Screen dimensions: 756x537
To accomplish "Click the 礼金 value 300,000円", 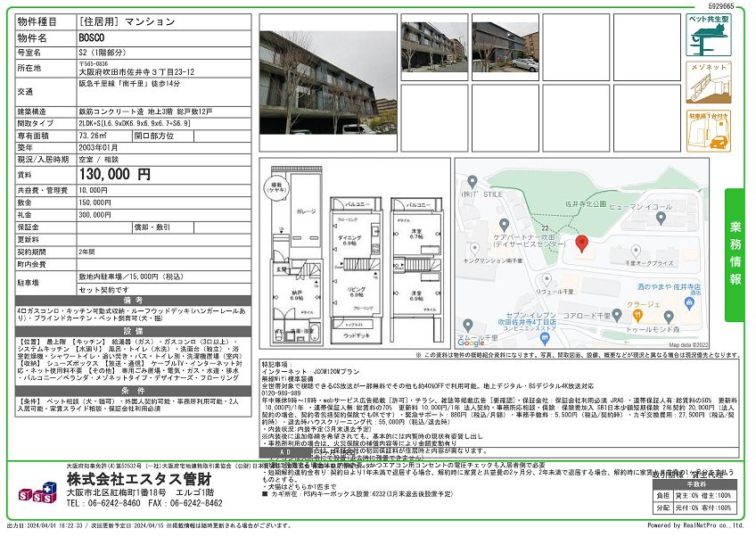I will pos(95,215).
